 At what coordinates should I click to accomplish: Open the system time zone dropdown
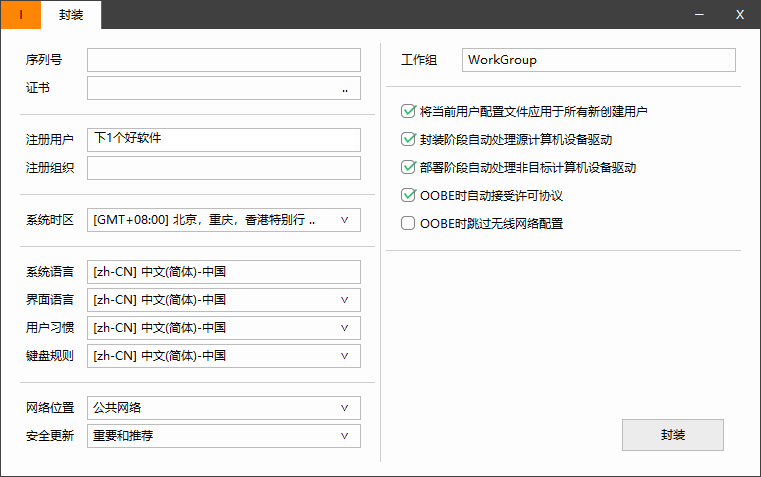point(344,220)
